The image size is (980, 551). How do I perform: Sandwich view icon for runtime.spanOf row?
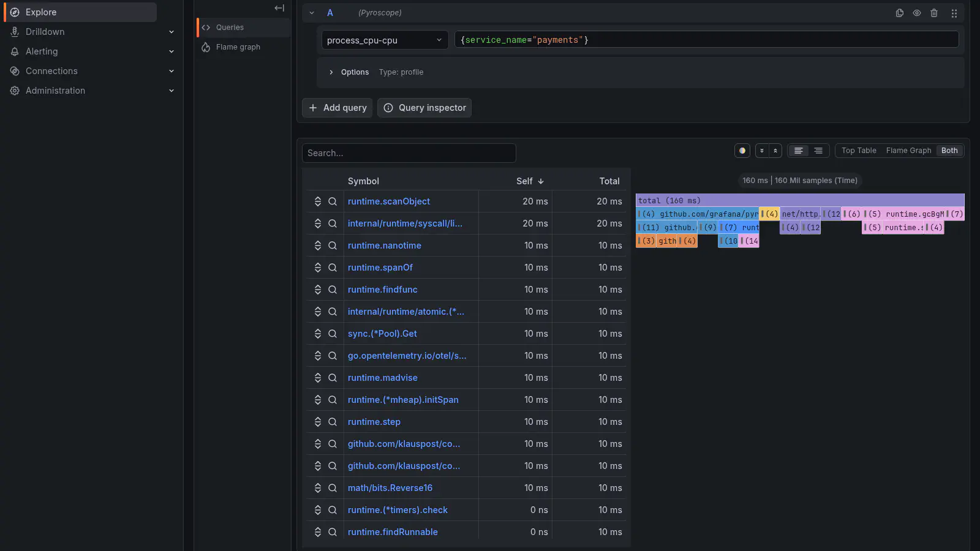(318, 268)
